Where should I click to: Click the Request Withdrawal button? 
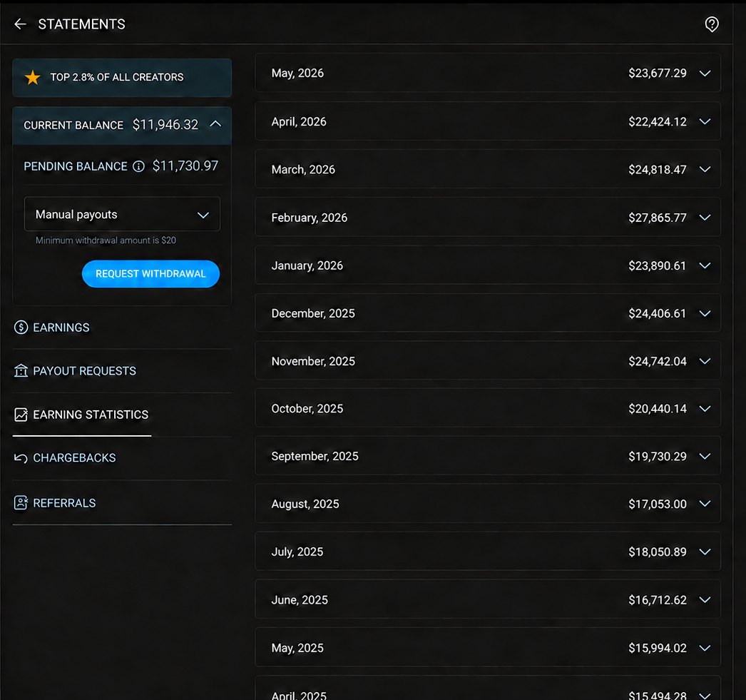point(150,273)
